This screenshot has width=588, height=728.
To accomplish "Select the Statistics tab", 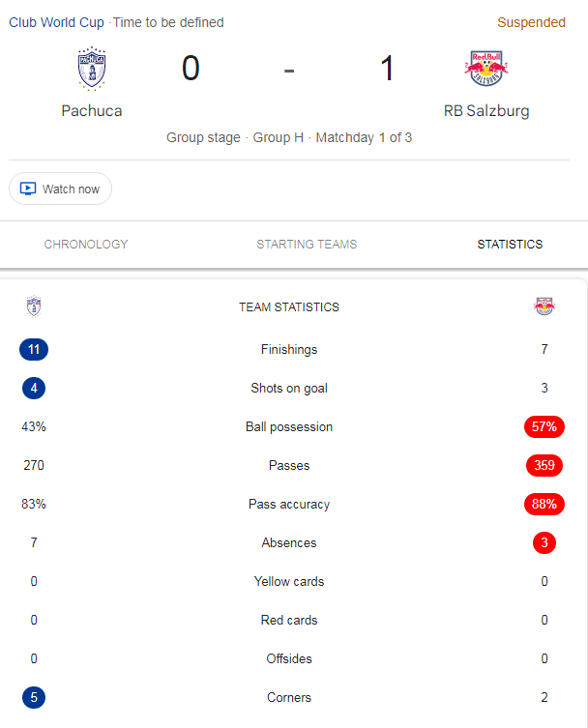I will pyautogui.click(x=510, y=245).
